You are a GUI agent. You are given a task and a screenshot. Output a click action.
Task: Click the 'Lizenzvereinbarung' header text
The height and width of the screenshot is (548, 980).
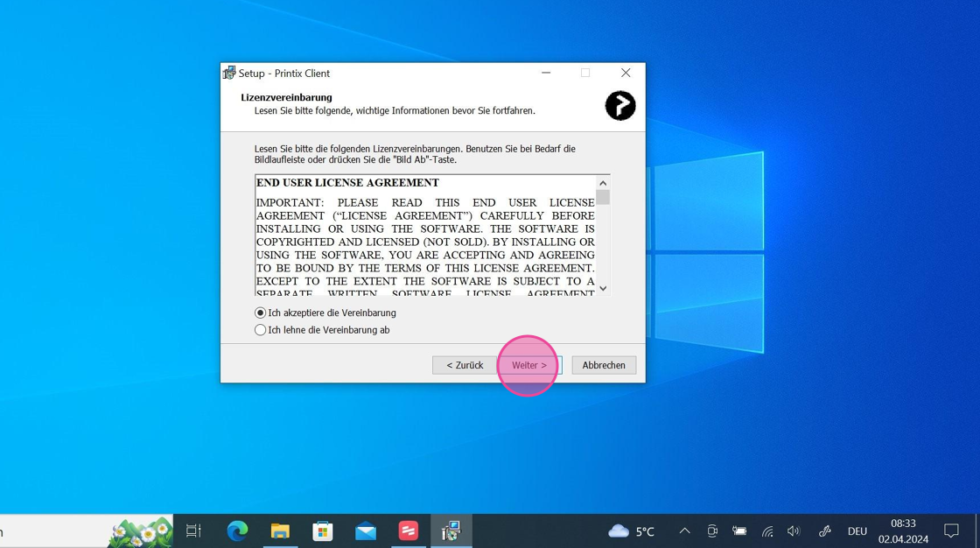[286, 97]
